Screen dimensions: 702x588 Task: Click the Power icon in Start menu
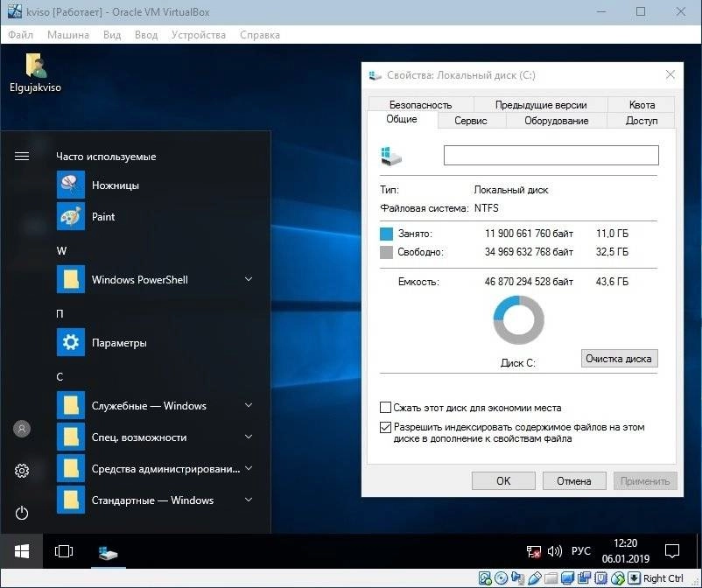(22, 513)
